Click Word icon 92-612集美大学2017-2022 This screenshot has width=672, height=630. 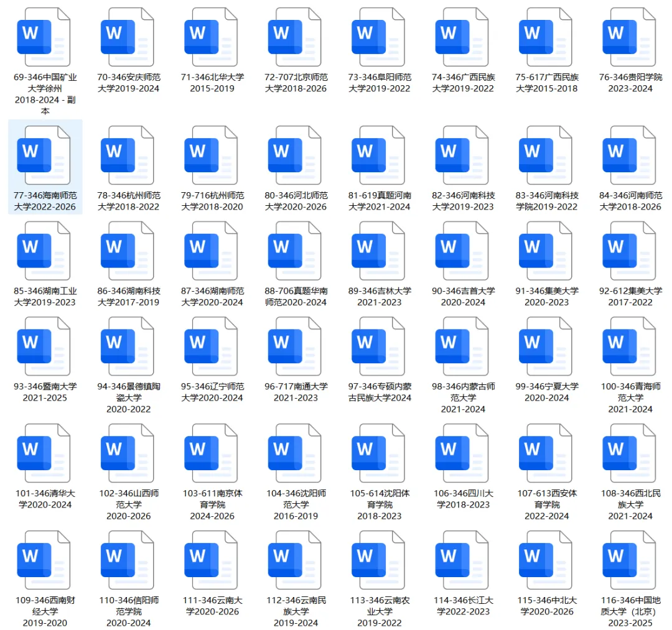(x=629, y=251)
